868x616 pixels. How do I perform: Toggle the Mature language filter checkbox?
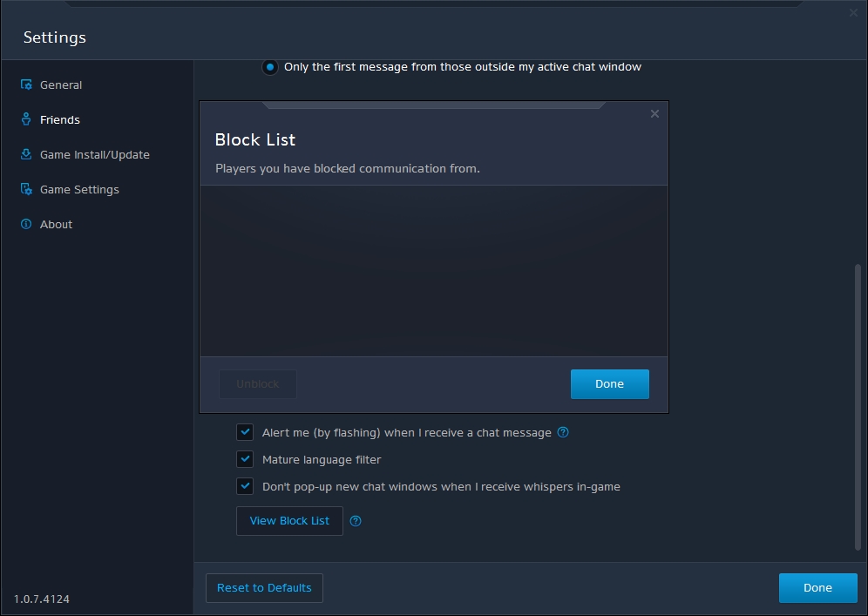pyautogui.click(x=245, y=459)
